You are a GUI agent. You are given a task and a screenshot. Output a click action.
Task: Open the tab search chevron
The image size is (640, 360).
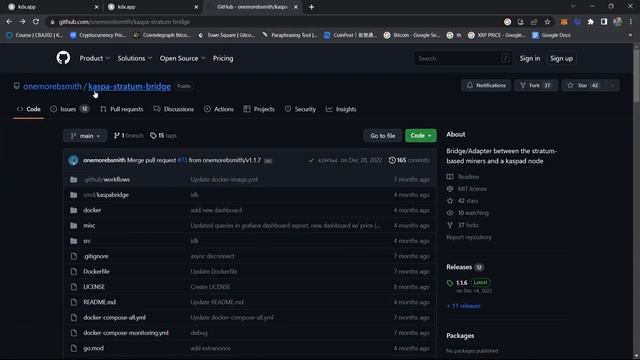[573, 7]
